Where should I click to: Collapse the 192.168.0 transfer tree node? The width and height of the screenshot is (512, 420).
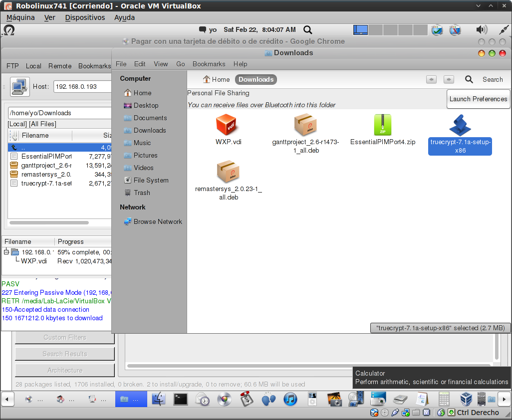click(x=6, y=252)
